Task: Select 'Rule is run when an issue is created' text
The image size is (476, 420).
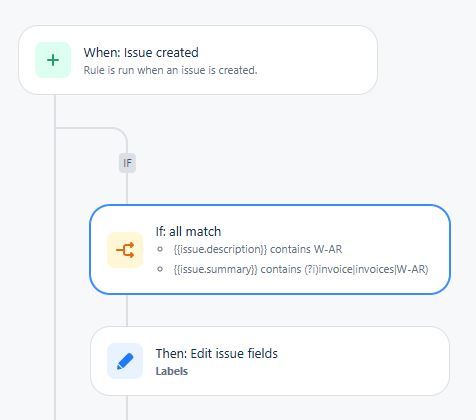Action: pyautogui.click(x=170, y=70)
